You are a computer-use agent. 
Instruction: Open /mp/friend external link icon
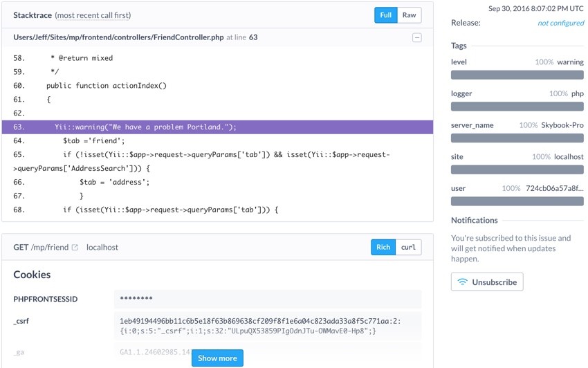coord(75,247)
